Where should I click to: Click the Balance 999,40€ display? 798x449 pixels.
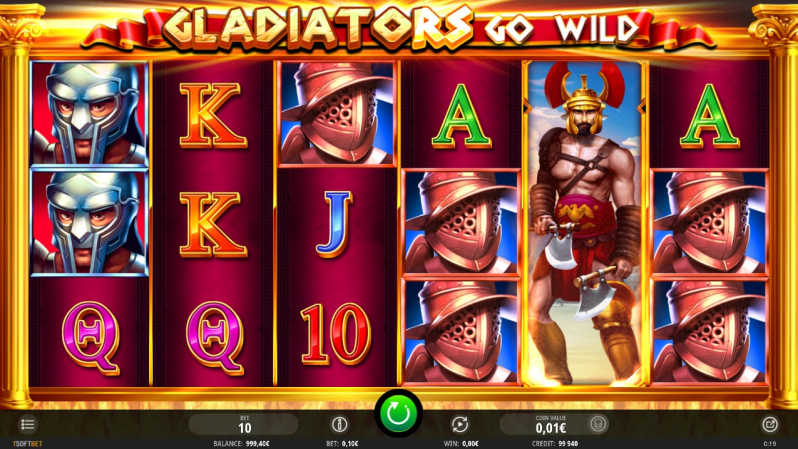tap(241, 444)
